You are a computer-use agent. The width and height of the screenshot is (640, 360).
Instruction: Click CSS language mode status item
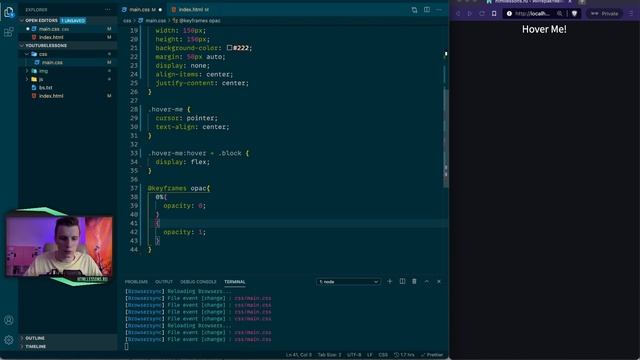(x=383, y=355)
